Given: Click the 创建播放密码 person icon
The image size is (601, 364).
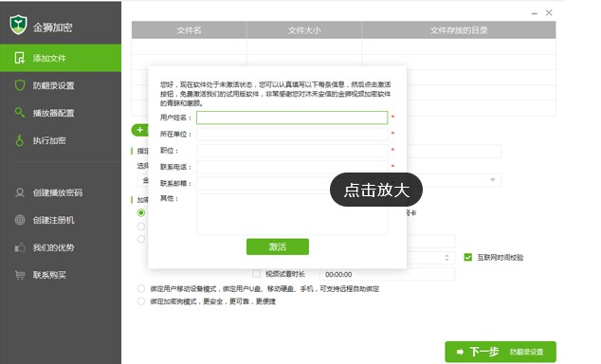Looking at the screenshot, I should (20, 192).
